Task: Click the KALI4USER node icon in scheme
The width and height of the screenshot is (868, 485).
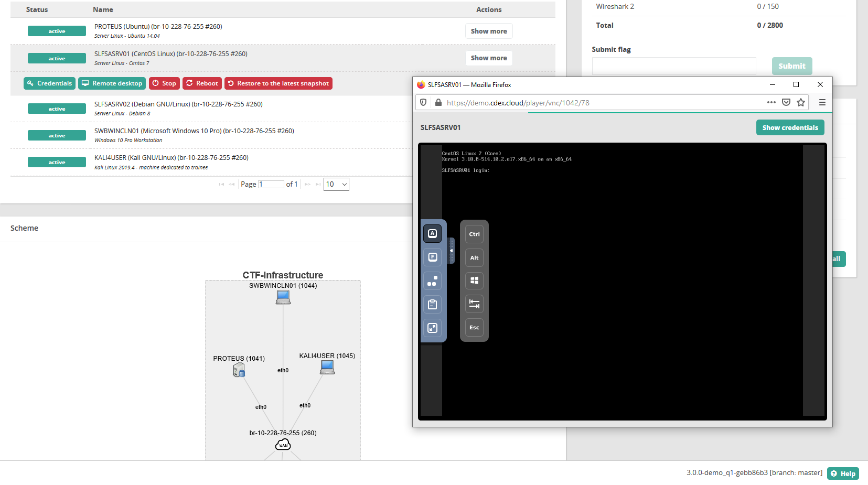Action: (x=327, y=368)
